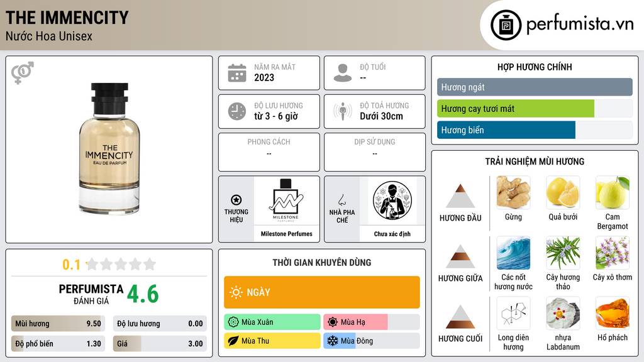Click the Ngày recommended time bar
Image resolution: width=644 pixels, height=362 pixels.
tap(322, 292)
